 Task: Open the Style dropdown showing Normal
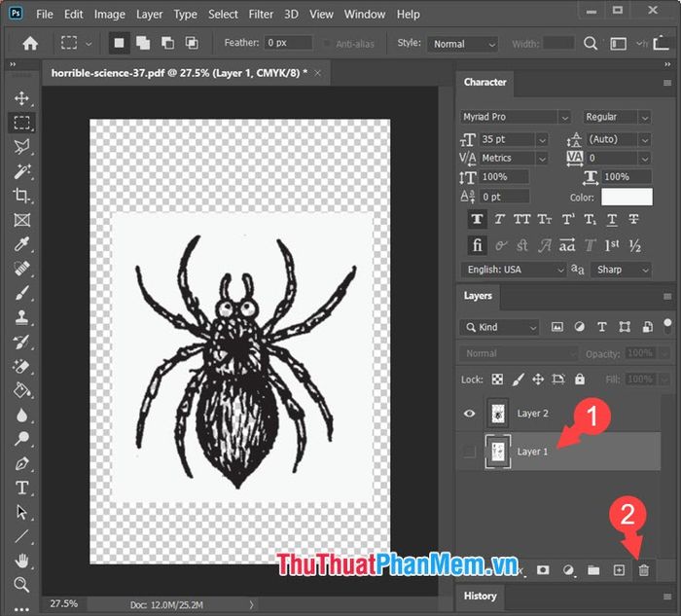(462, 44)
